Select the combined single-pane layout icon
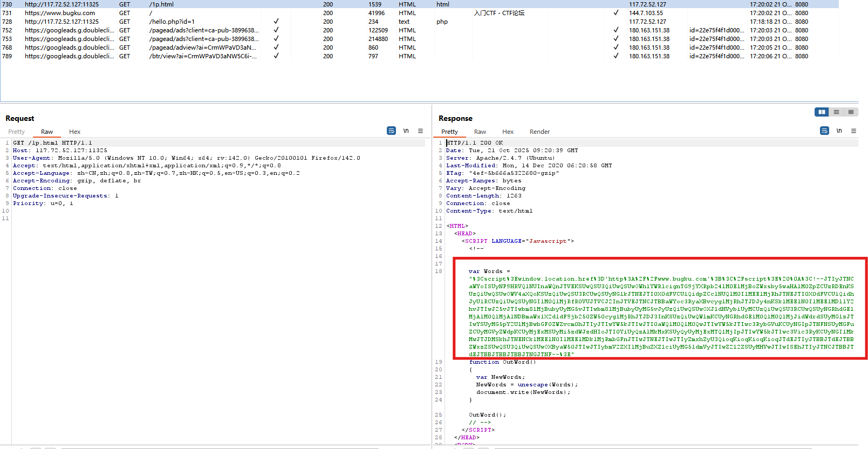 pos(851,112)
